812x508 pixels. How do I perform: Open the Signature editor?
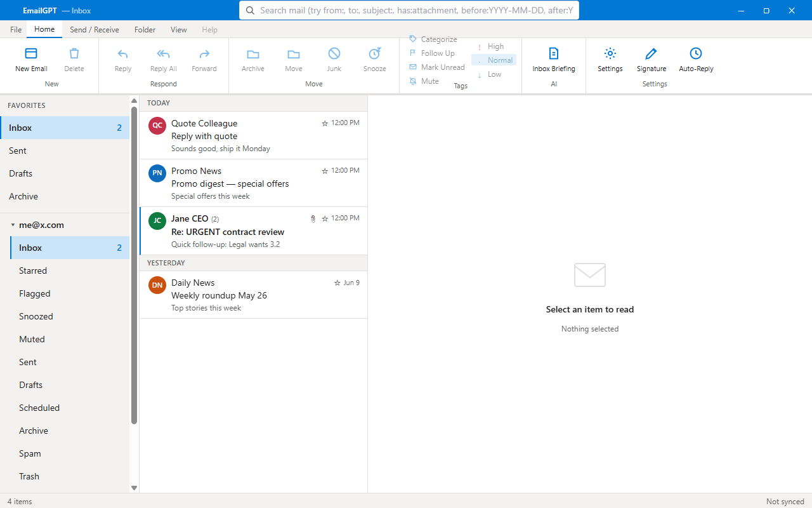pyautogui.click(x=652, y=59)
